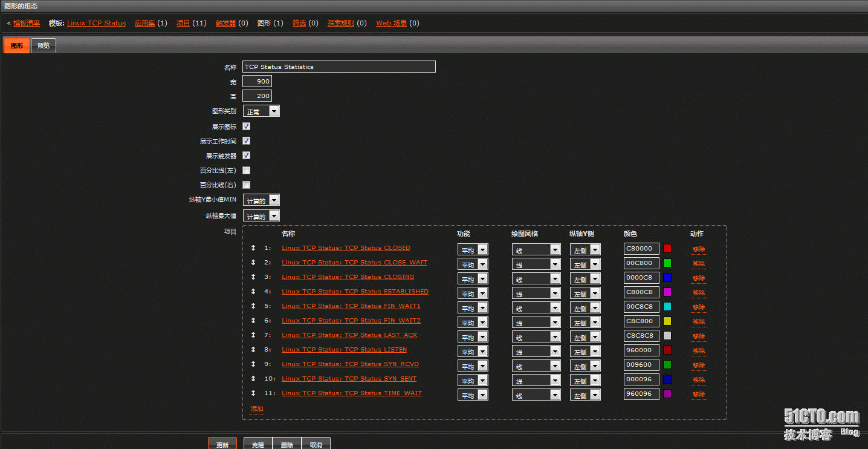Enable the 百分比线(左) checkbox
Image resolution: width=868 pixels, height=449 pixels.
click(247, 171)
